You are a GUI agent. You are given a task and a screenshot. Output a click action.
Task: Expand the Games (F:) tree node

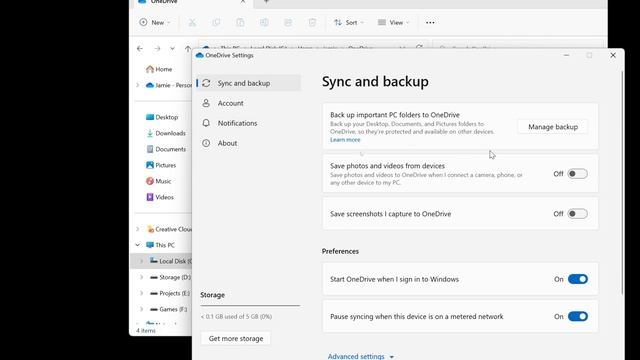(141, 309)
